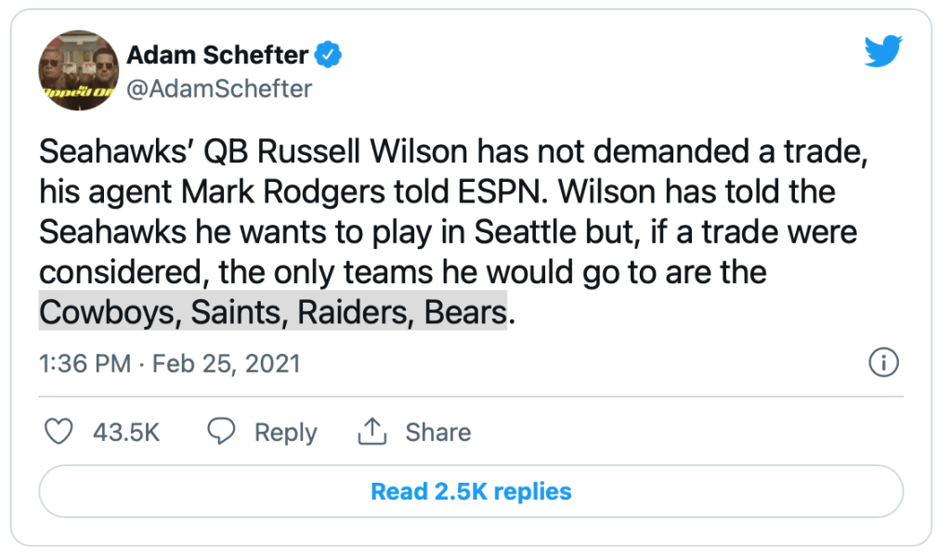Screen dimensions: 951x560
Task: Click the 43.5K likes count
Action: 126,433
